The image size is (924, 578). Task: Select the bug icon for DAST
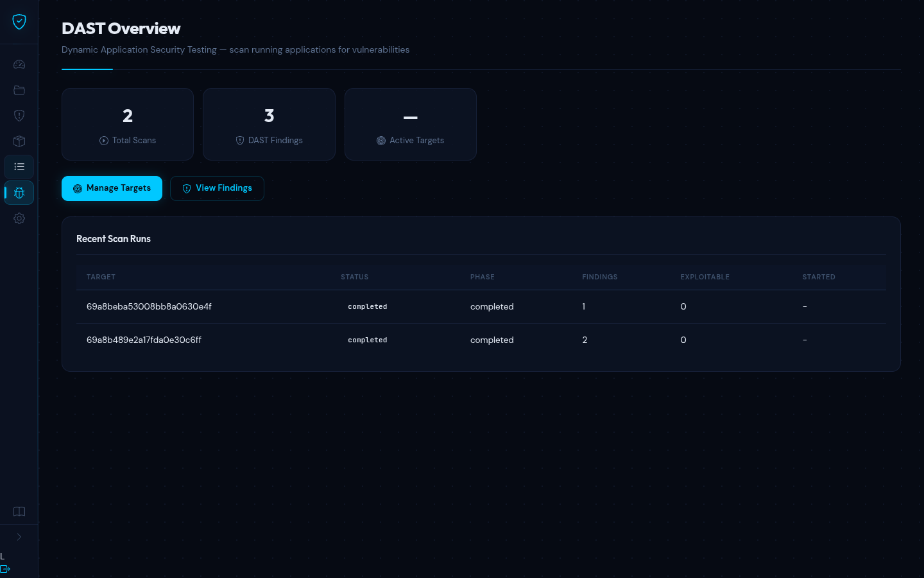[19, 193]
